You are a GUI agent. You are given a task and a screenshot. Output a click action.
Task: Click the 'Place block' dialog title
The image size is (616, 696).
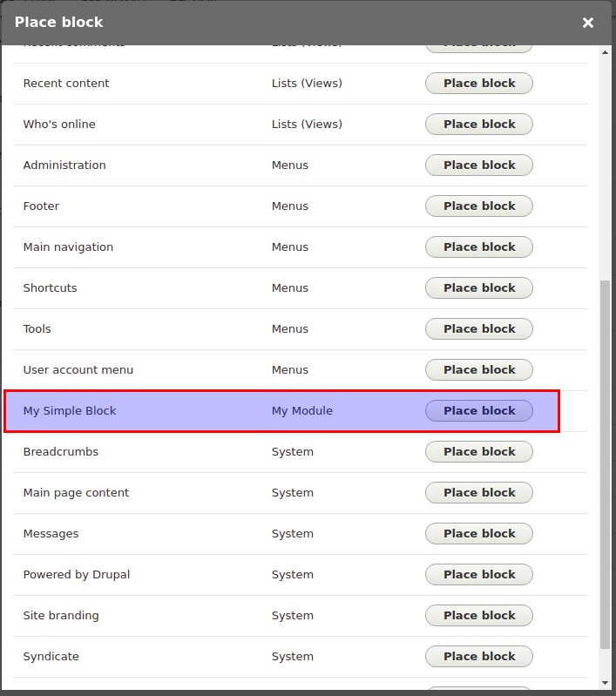pos(58,22)
